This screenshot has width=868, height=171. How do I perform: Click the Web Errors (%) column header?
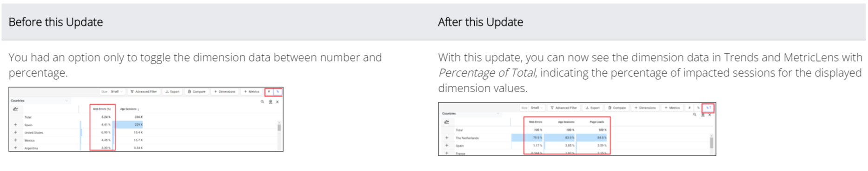coord(102,109)
